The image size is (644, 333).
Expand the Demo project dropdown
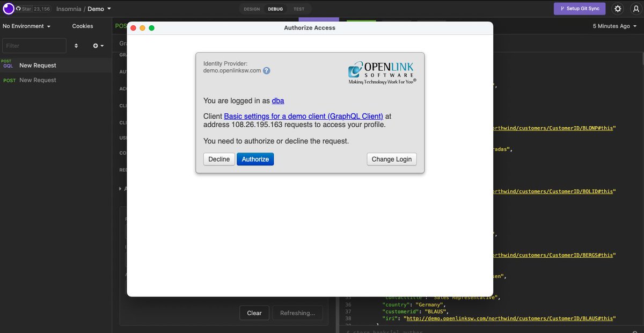[99, 9]
